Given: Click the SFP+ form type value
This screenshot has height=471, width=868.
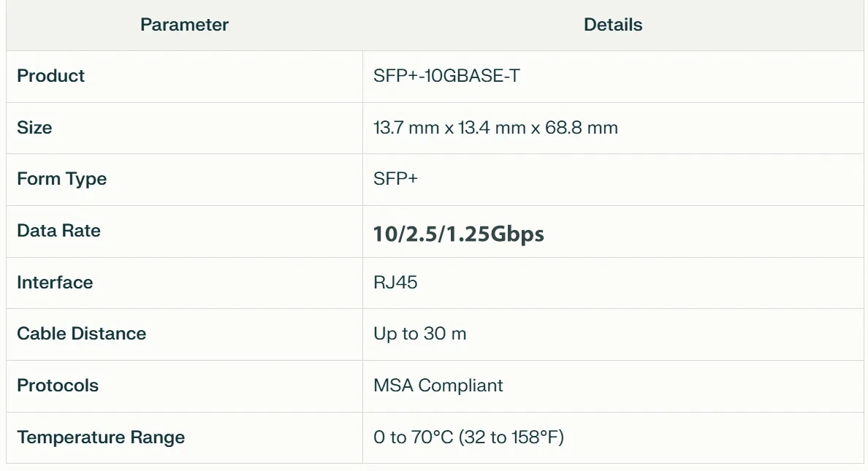Looking at the screenshot, I should 395,180.
